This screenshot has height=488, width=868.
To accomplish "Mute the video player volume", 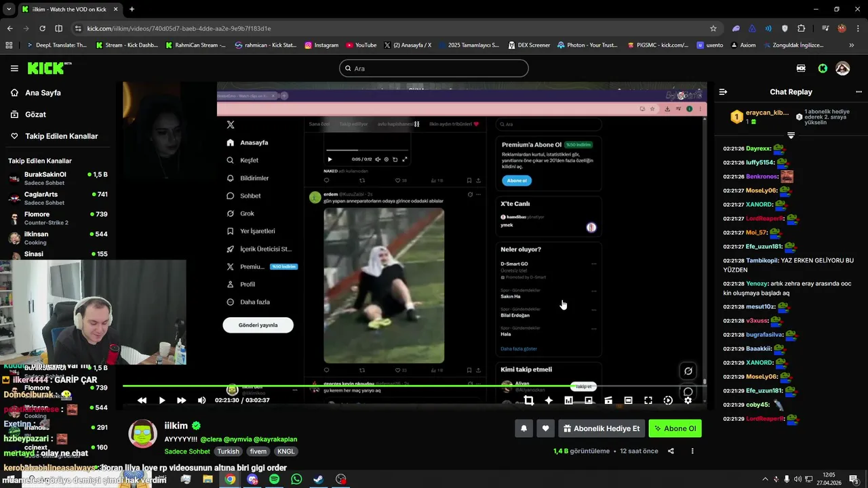I will pyautogui.click(x=201, y=401).
